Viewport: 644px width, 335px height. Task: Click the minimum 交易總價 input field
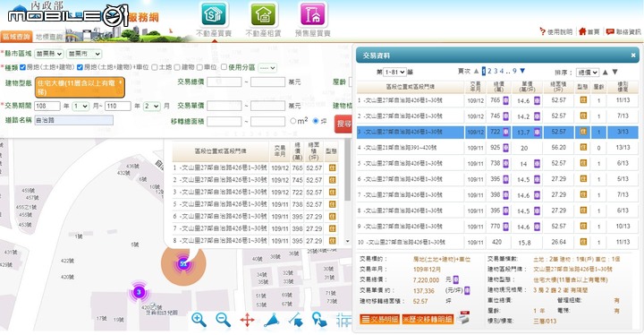click(x=225, y=82)
